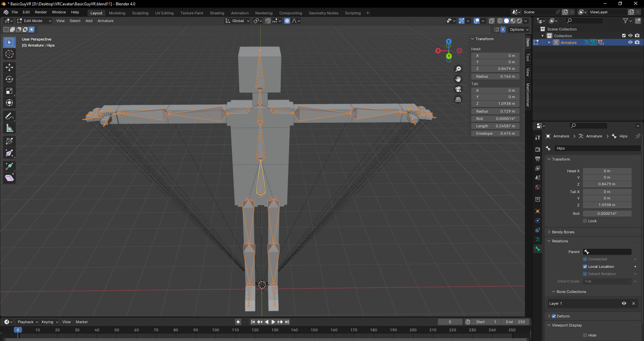Image resolution: width=644 pixels, height=341 pixels.
Task: Select the Scale tool in the toolbar
Action: [9, 91]
